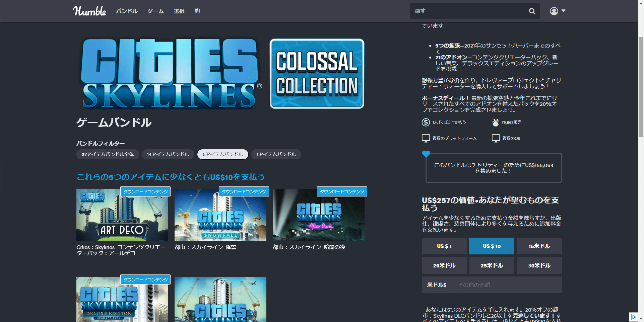Click the search magnifier icon
644x322 pixels.
(x=532, y=11)
